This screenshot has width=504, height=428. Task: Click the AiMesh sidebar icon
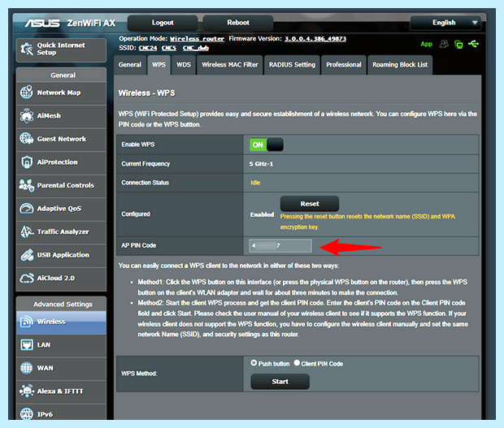click(x=26, y=115)
